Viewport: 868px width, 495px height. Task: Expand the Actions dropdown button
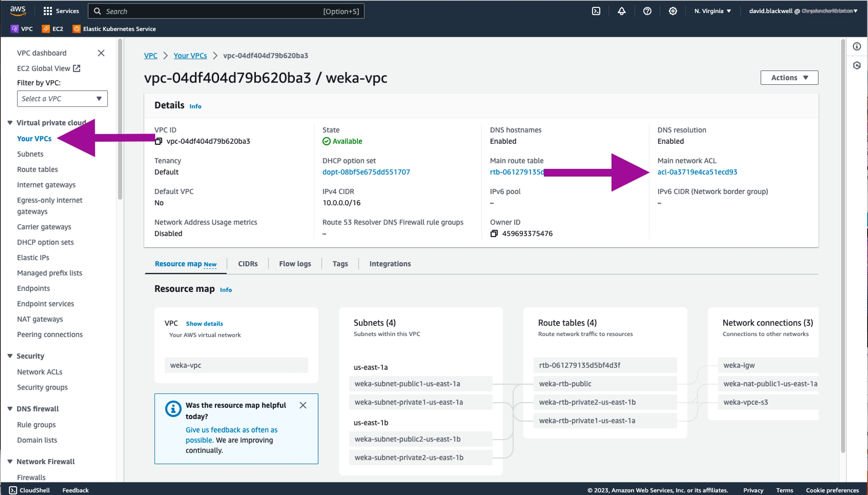coord(789,78)
